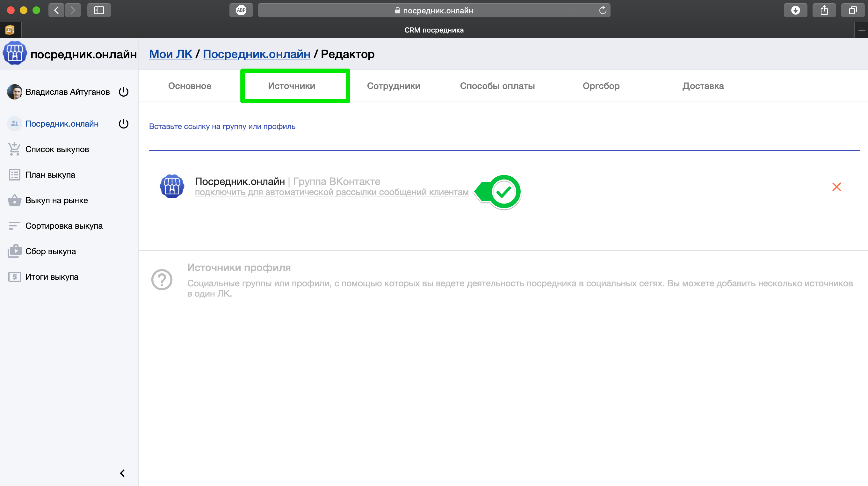Toggle Safari sidebar button in toolbar
The width and height of the screenshot is (868, 486).
pos(99,11)
